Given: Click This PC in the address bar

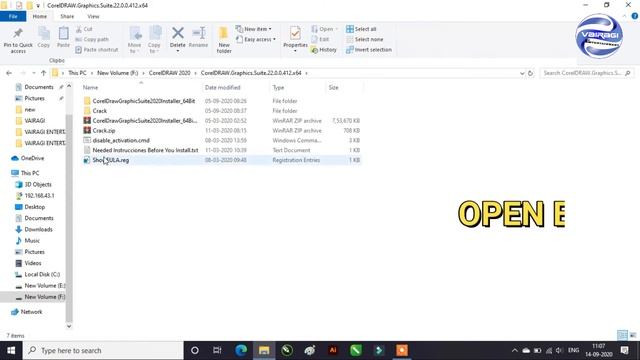Looking at the screenshot, I should (77, 73).
